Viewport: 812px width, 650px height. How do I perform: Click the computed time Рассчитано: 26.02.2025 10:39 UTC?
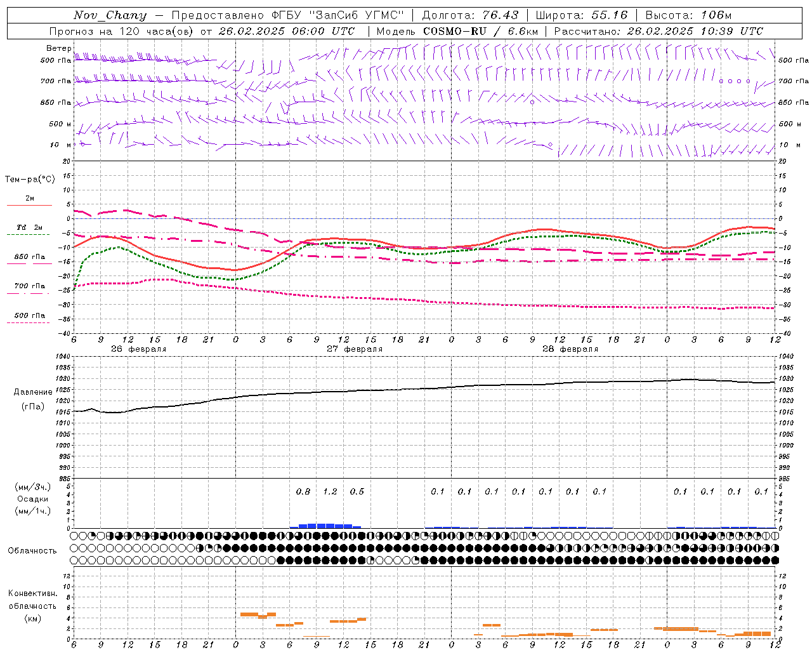(658, 31)
